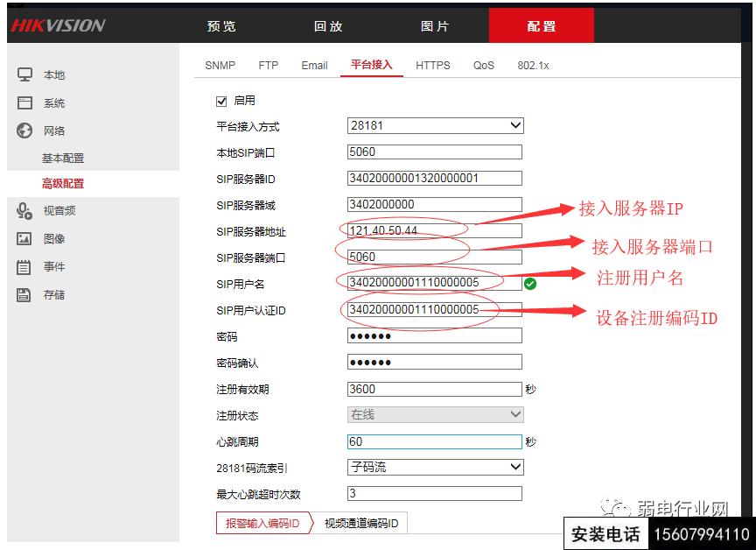
Task: Click the 本地SIP端口 input field
Action: [434, 152]
